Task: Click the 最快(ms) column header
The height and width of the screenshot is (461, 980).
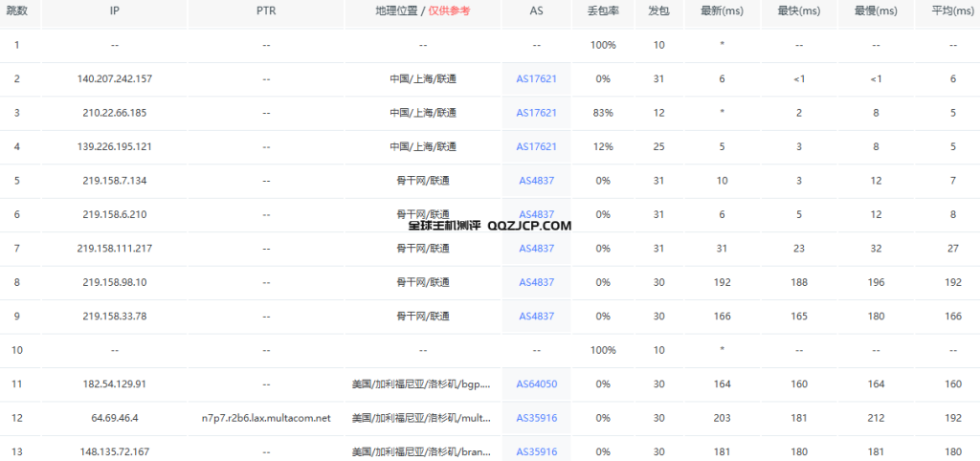Action: (x=799, y=11)
